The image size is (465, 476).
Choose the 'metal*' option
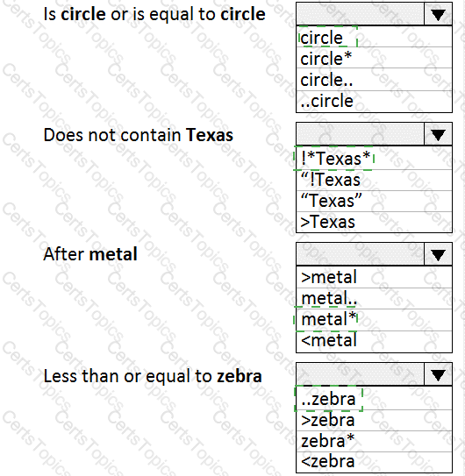pyautogui.click(x=374, y=320)
